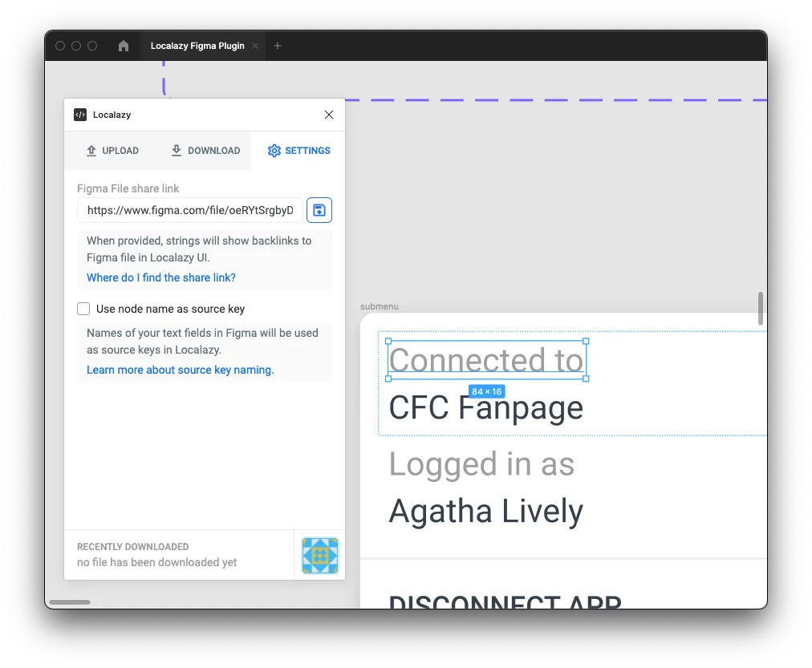The width and height of the screenshot is (812, 668).
Task: Click the settings gear icon
Action: [274, 151]
